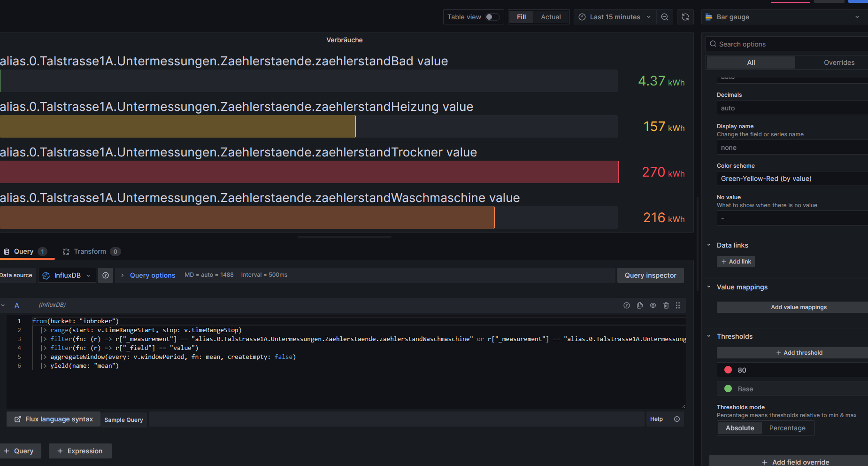Choose Absolute thresholds mode

click(740, 428)
